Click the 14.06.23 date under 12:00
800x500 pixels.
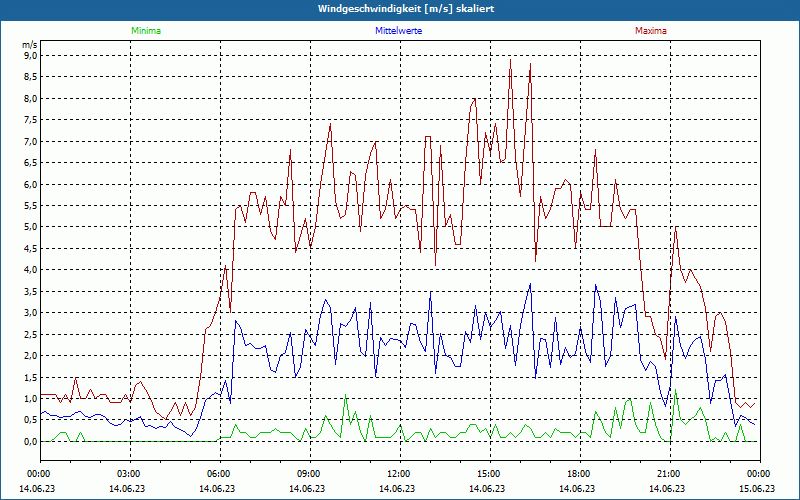(x=397, y=488)
